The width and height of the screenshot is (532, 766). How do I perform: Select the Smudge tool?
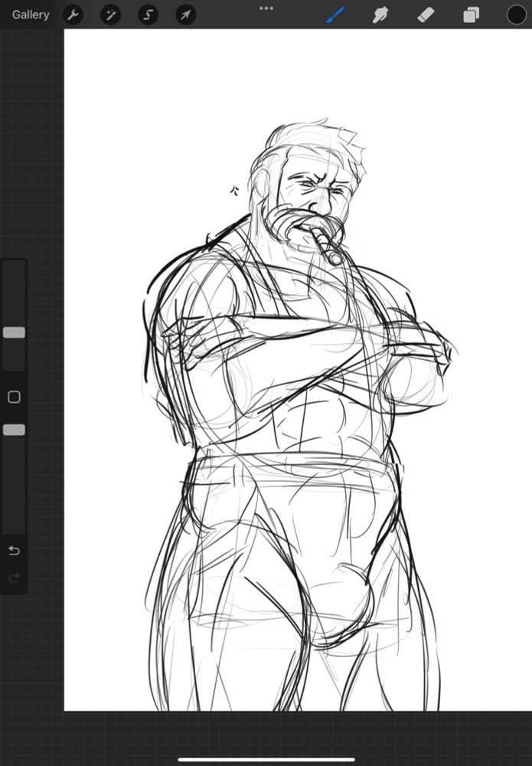click(x=380, y=15)
